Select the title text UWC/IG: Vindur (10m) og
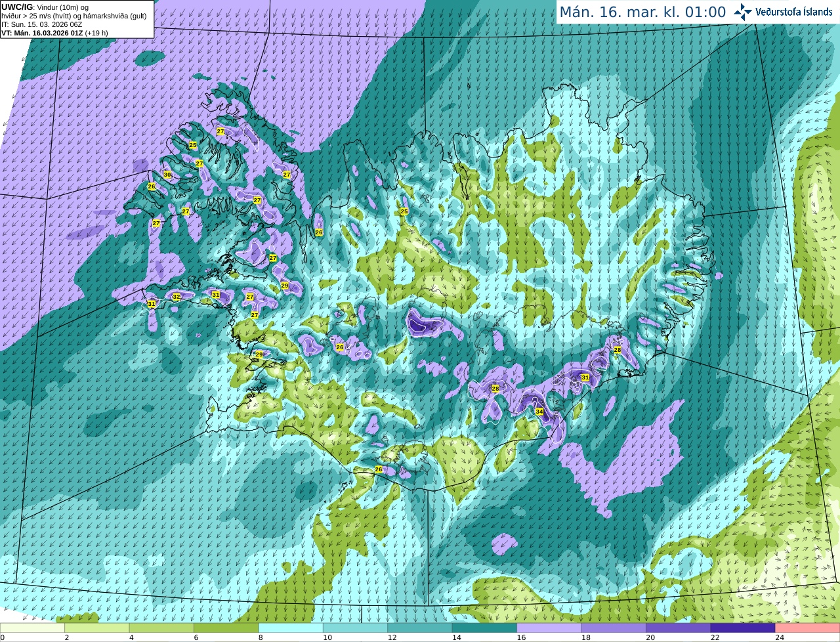840x642 pixels. [45, 7]
